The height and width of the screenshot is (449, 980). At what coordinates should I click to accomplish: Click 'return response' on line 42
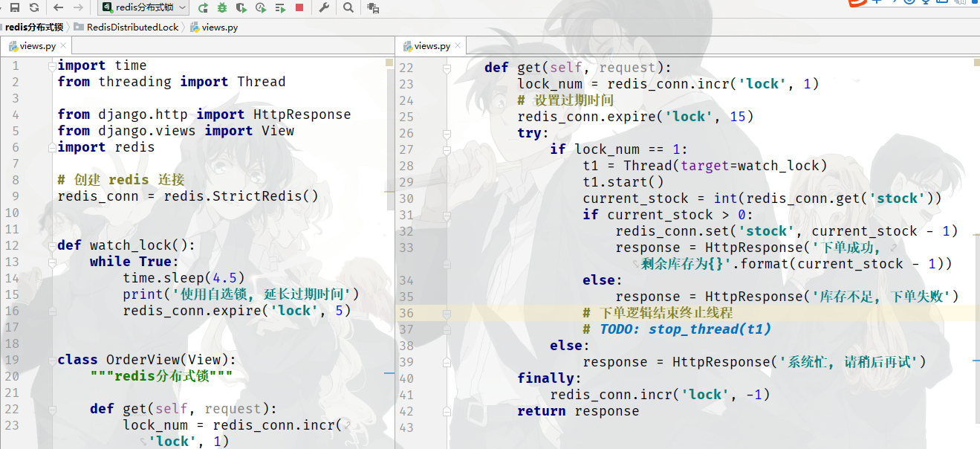578,411
